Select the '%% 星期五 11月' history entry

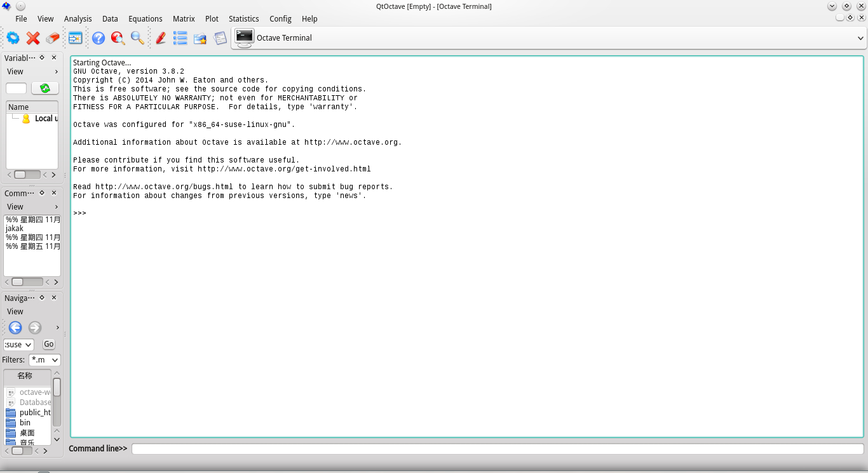(x=32, y=246)
